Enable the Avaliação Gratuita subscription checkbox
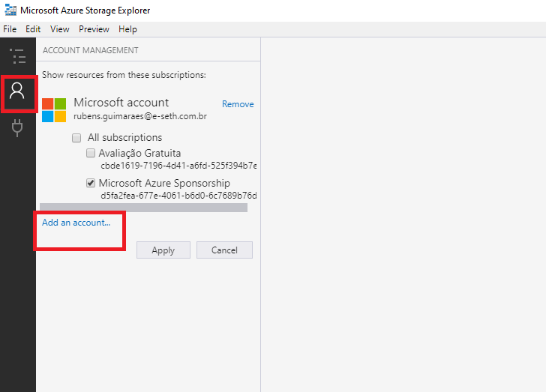 click(91, 153)
